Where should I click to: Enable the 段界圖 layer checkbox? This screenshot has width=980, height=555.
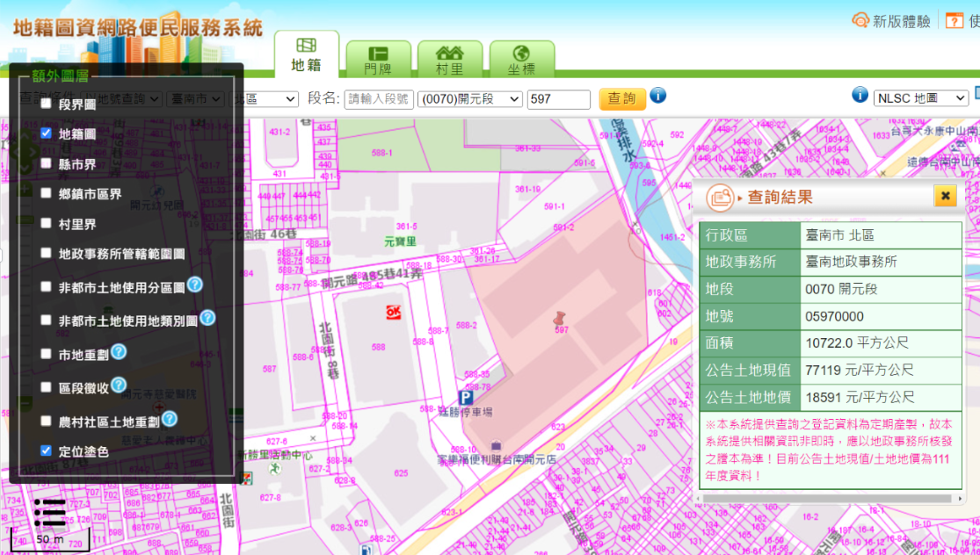point(46,105)
